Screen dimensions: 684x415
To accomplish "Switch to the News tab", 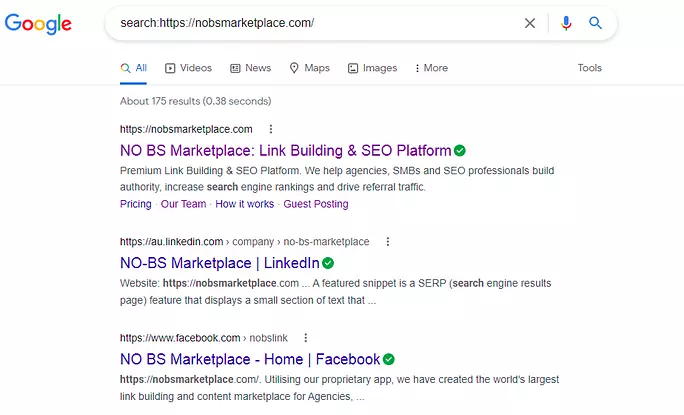I will click(250, 68).
